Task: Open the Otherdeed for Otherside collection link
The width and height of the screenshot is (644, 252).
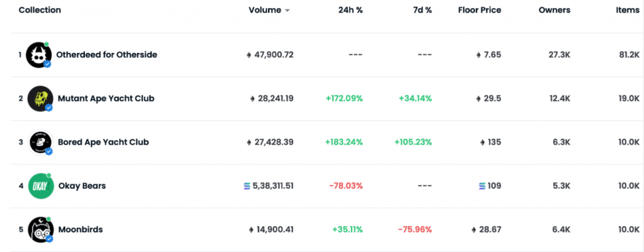Action: coord(106,55)
